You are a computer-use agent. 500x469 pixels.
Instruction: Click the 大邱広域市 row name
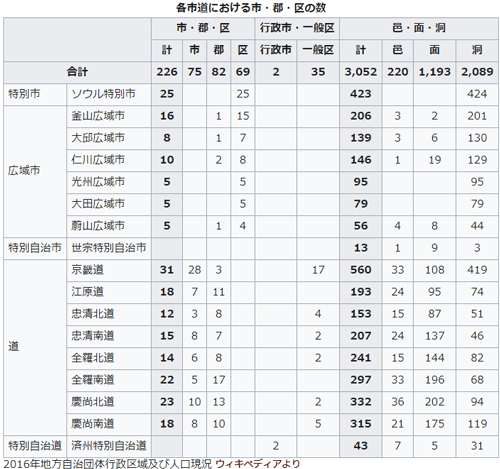98,138
